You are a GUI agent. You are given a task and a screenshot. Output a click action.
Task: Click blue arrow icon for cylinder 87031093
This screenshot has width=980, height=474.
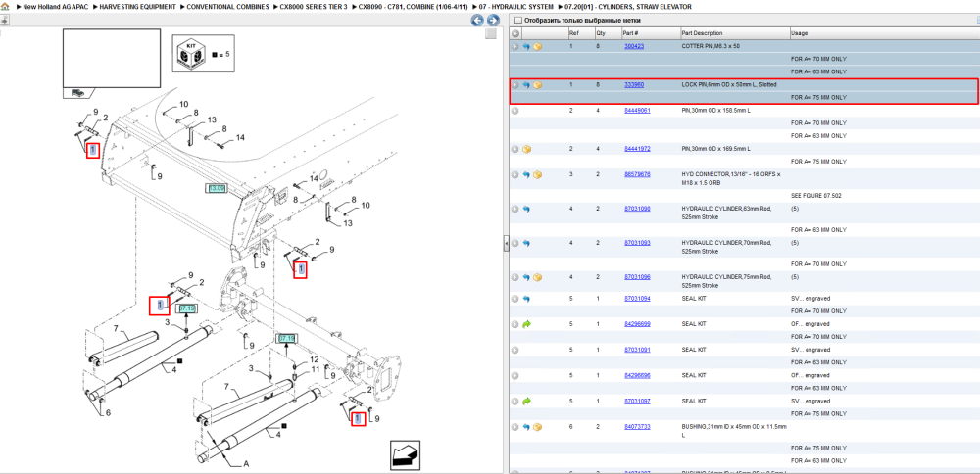tap(526, 243)
